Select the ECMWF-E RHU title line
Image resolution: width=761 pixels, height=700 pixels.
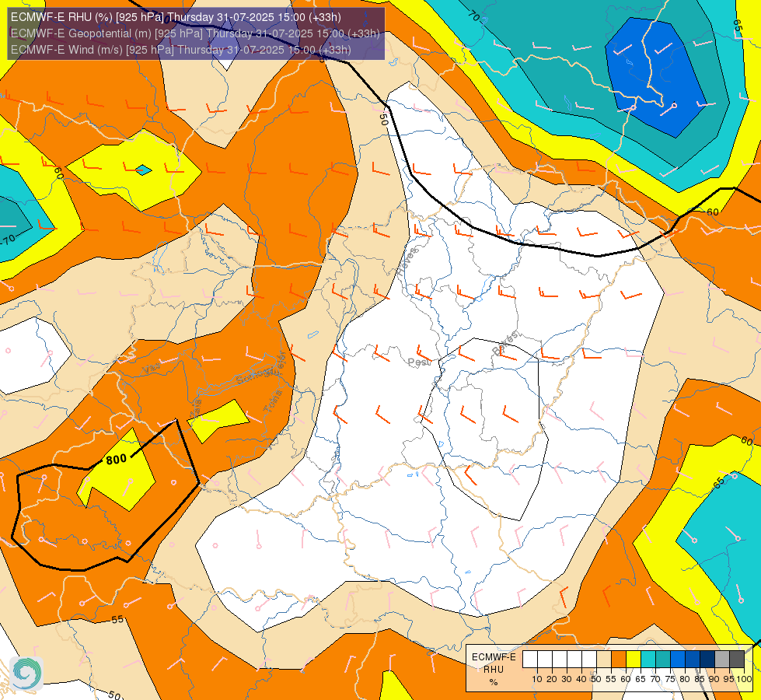tap(176, 17)
